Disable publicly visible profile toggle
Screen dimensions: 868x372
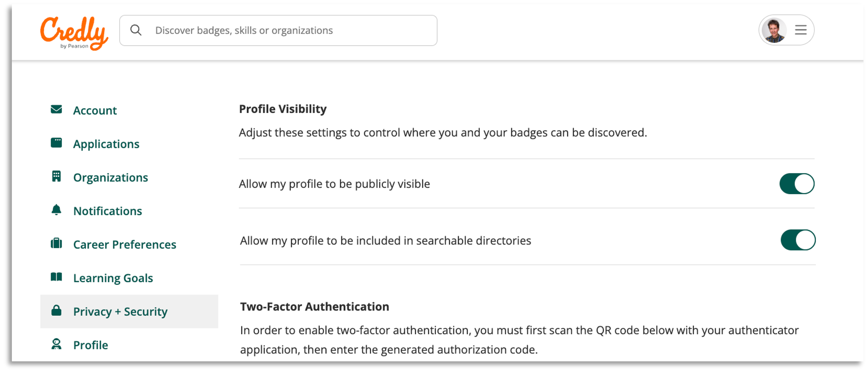pos(797,184)
